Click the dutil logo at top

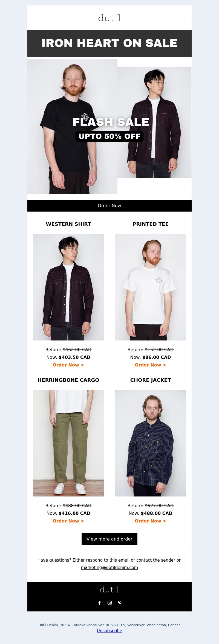click(x=109, y=18)
